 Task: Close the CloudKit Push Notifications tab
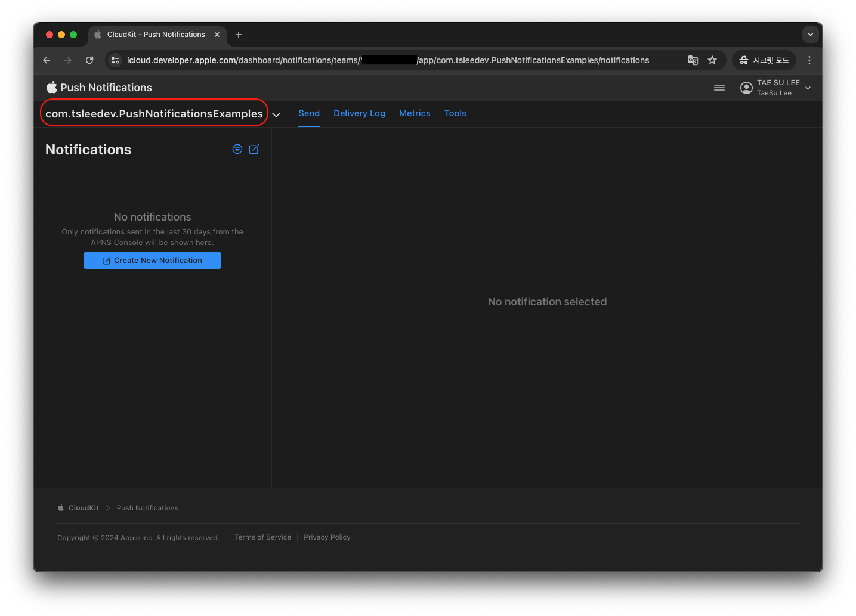pos(217,35)
